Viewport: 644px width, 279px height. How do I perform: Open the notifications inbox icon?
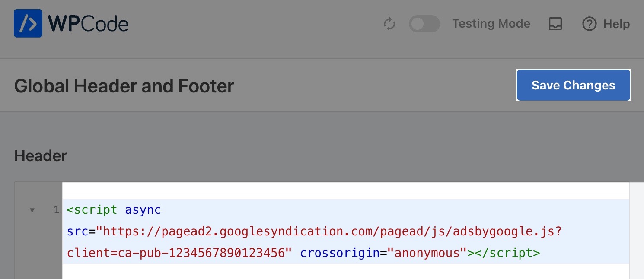[555, 24]
